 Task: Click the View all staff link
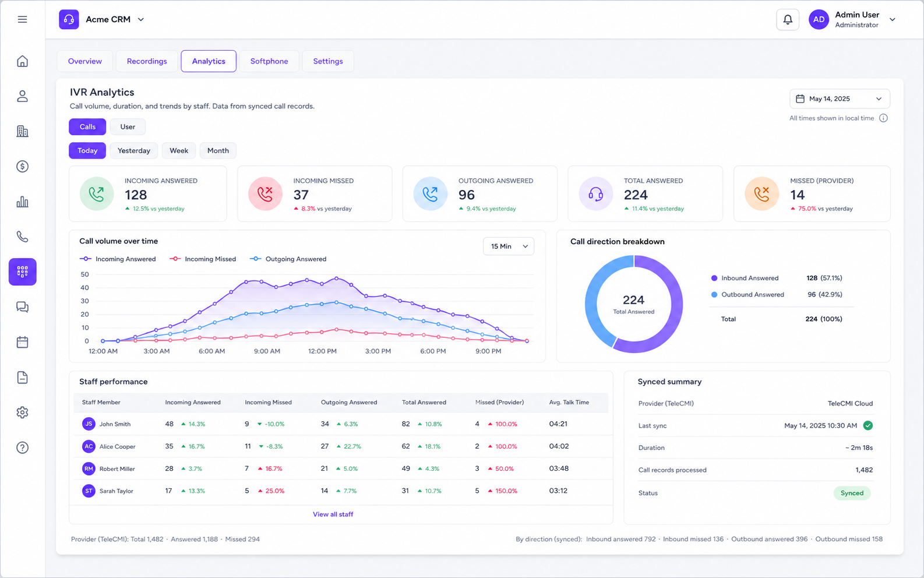tap(333, 514)
